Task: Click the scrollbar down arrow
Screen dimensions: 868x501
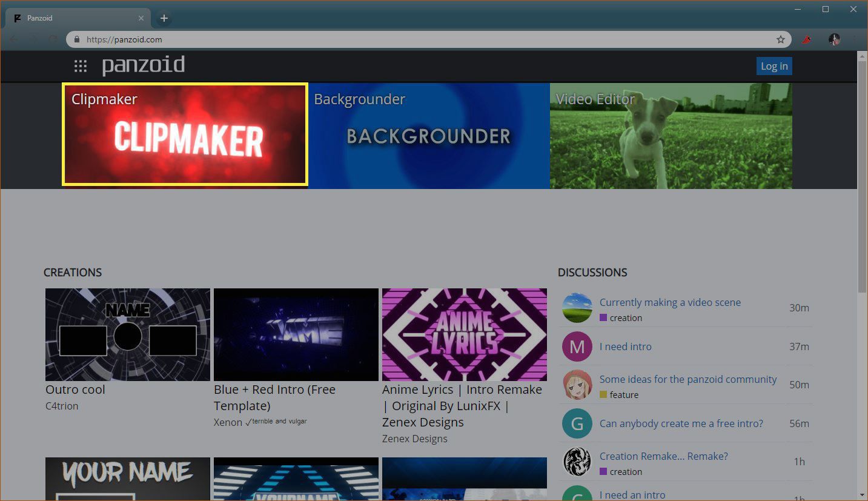Action: tap(863, 495)
